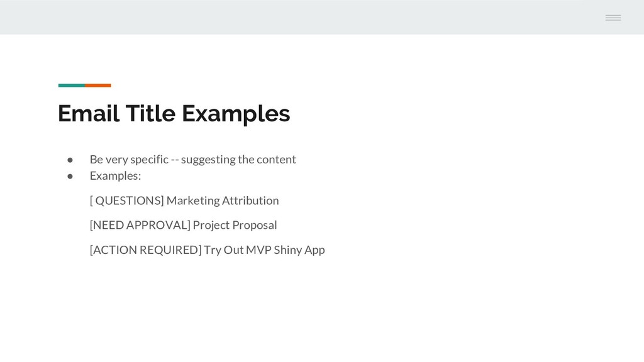The image size is (644, 362).
Task: Click the teal accent bar above title
Action: (x=72, y=85)
